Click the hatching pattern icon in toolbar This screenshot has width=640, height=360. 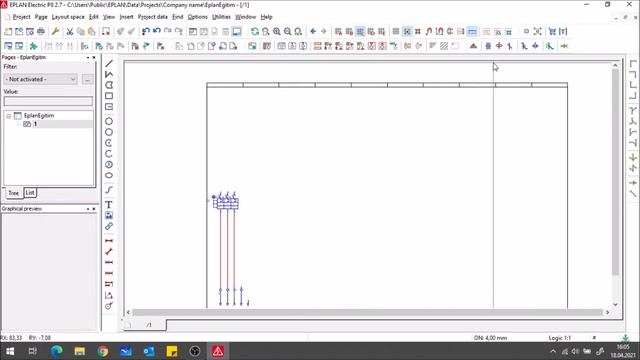tap(444, 46)
